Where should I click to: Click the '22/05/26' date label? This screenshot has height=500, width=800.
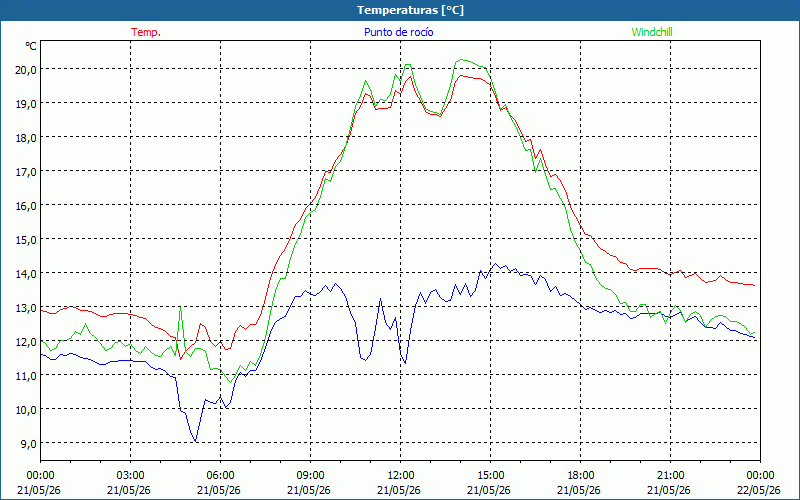coord(759,490)
